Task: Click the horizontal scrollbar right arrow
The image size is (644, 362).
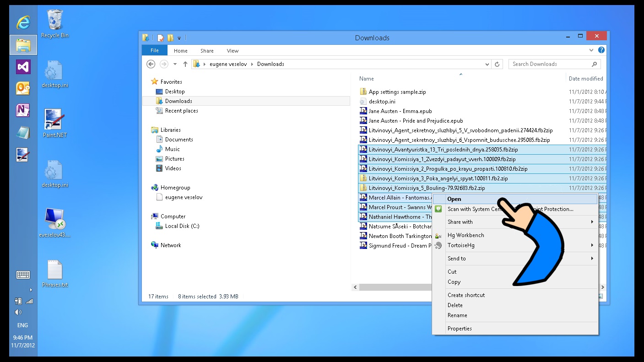Action: pyautogui.click(x=602, y=287)
